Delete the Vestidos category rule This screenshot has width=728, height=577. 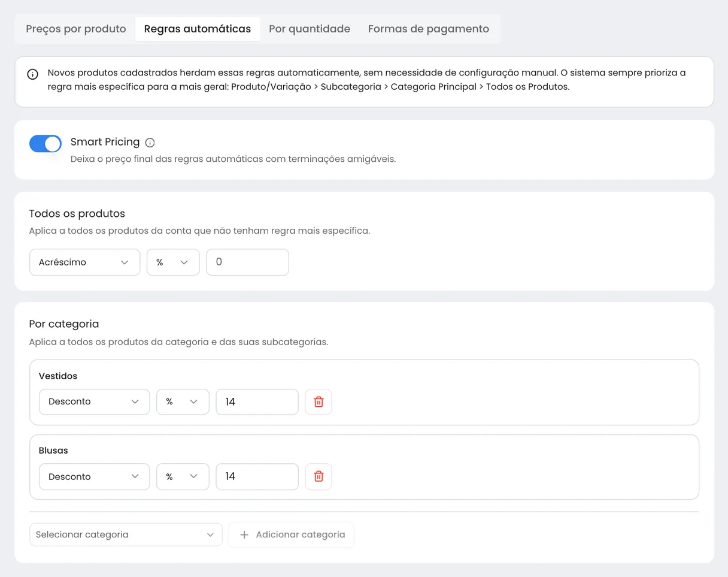click(x=318, y=402)
